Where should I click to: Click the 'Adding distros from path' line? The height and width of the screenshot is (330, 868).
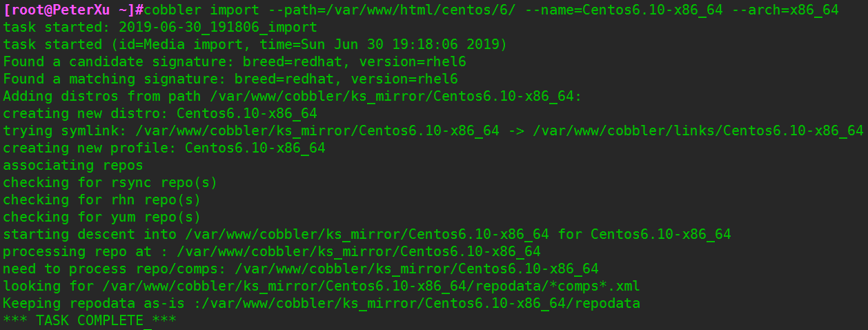tap(293, 96)
